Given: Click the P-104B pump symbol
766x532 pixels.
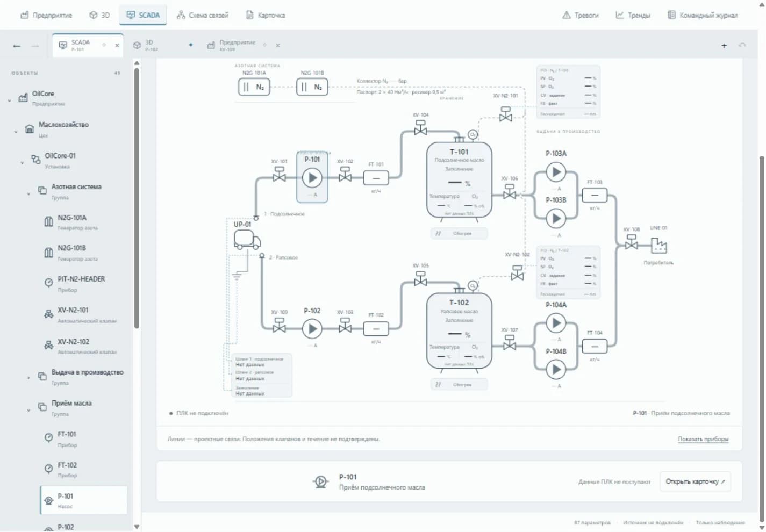Looking at the screenshot, I should [x=556, y=370].
